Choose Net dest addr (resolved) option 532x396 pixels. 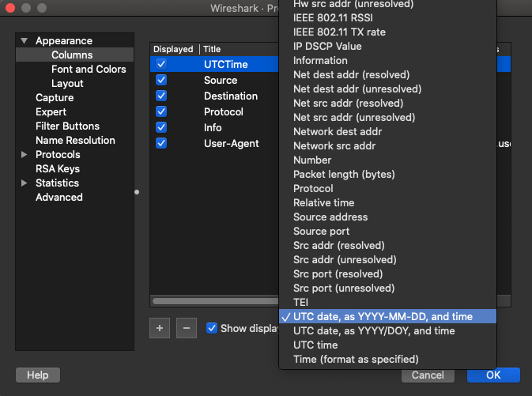[387, 74]
